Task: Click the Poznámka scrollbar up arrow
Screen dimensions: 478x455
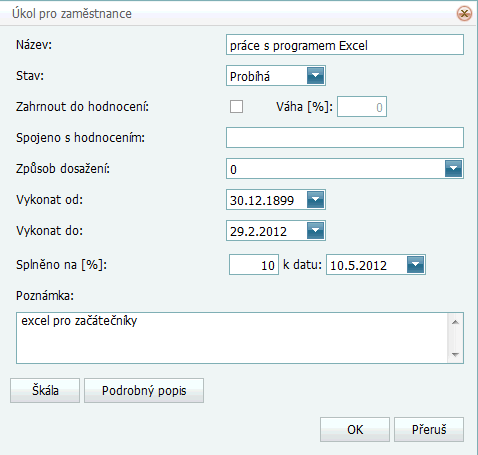Action: [x=455, y=322]
